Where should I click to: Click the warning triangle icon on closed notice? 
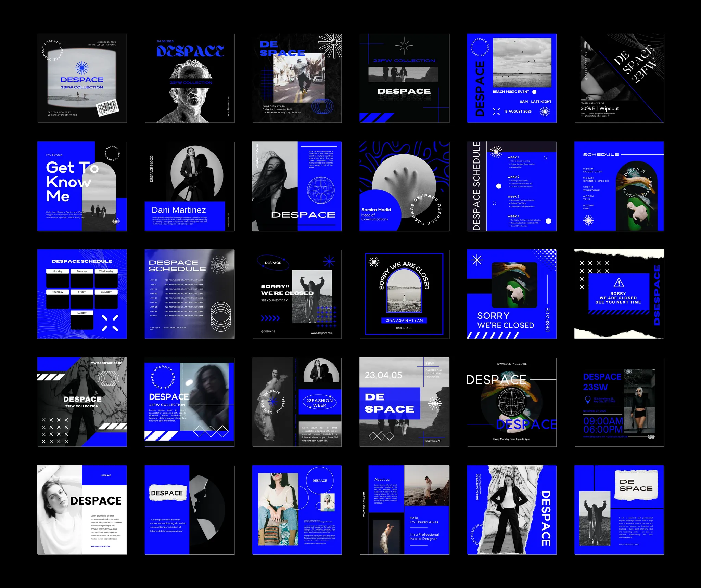point(619,283)
